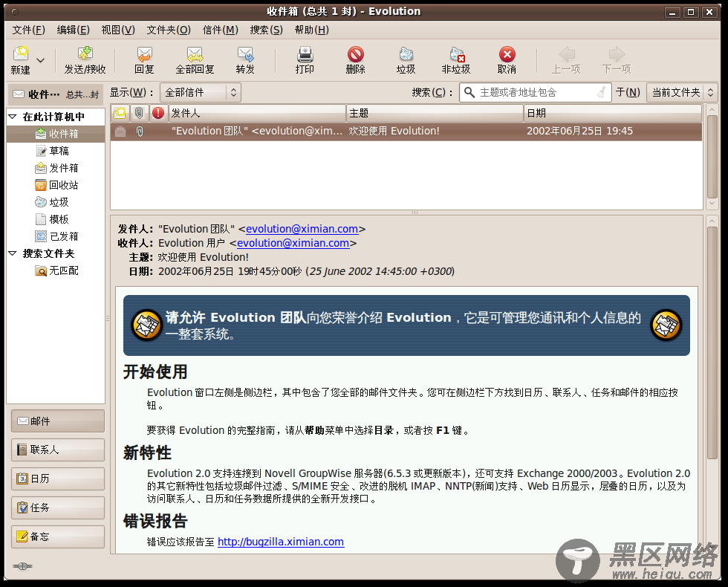Screen dimensions: 728x587
Task: Open the 视图(V) menu
Action: [x=118, y=30]
